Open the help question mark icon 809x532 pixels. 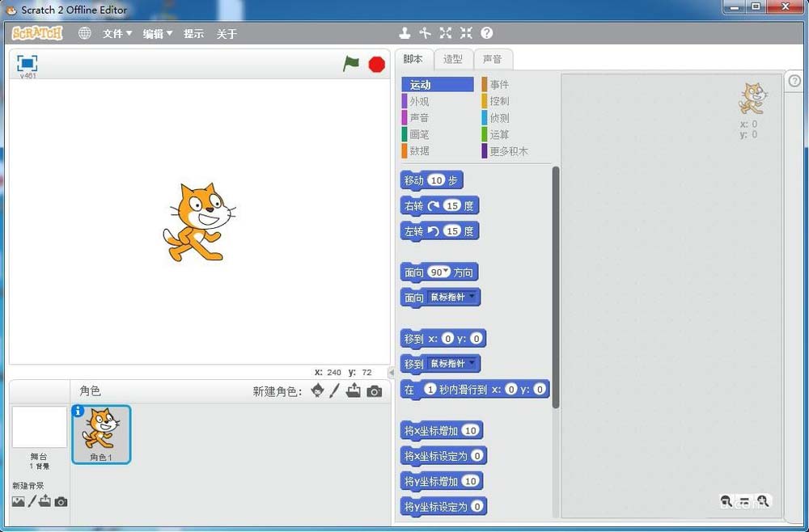pyautogui.click(x=486, y=33)
